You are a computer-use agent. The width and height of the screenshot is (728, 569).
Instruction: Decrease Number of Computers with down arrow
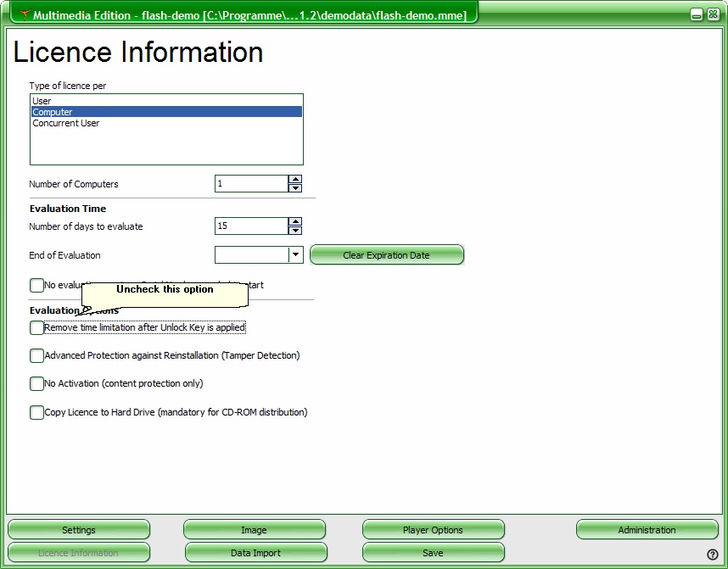tap(295, 188)
